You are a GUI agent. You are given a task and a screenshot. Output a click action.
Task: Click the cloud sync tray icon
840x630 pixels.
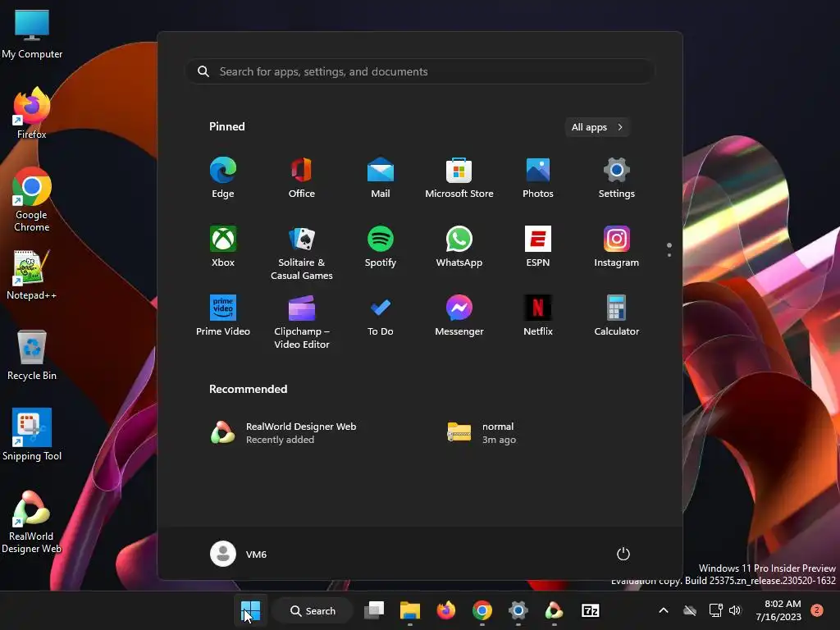[x=690, y=610]
